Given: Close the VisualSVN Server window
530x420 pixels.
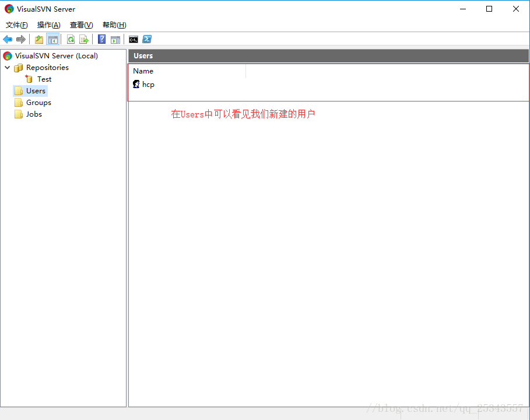Looking at the screenshot, I should (516, 9).
